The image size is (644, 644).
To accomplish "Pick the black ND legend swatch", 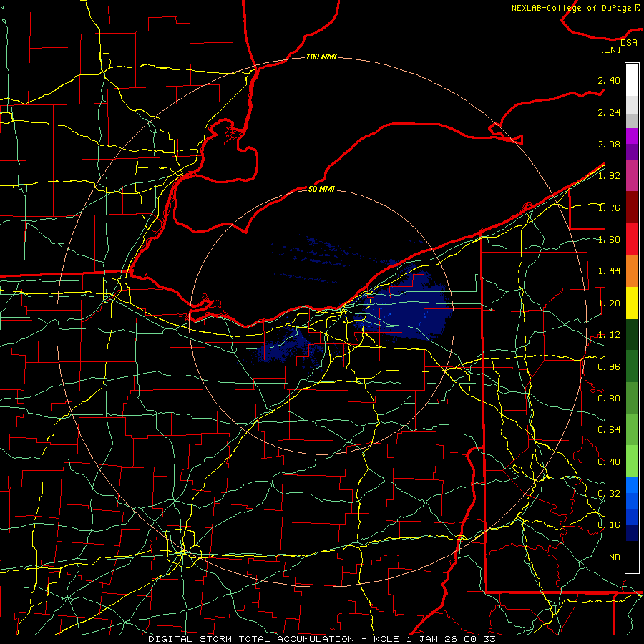I will [x=632, y=557].
